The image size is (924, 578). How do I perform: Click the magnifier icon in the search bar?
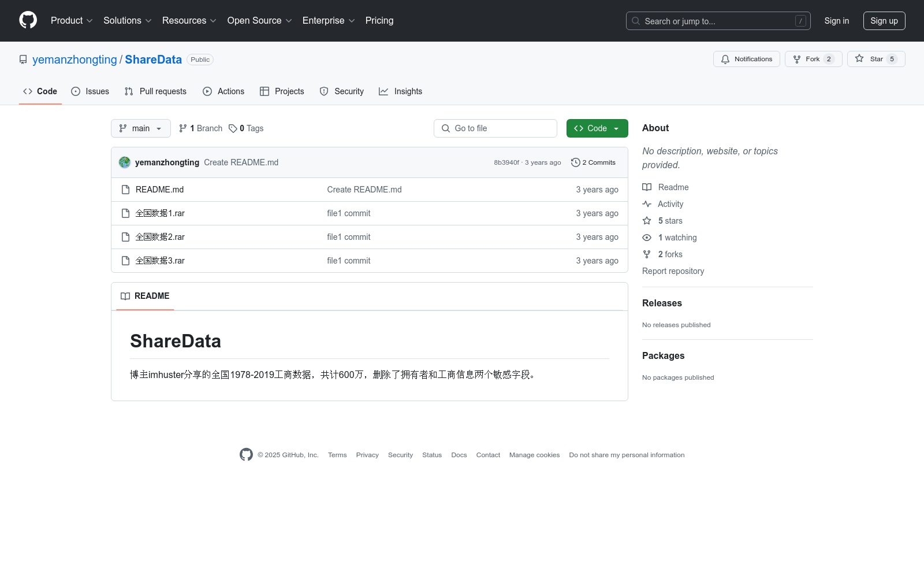(x=636, y=21)
